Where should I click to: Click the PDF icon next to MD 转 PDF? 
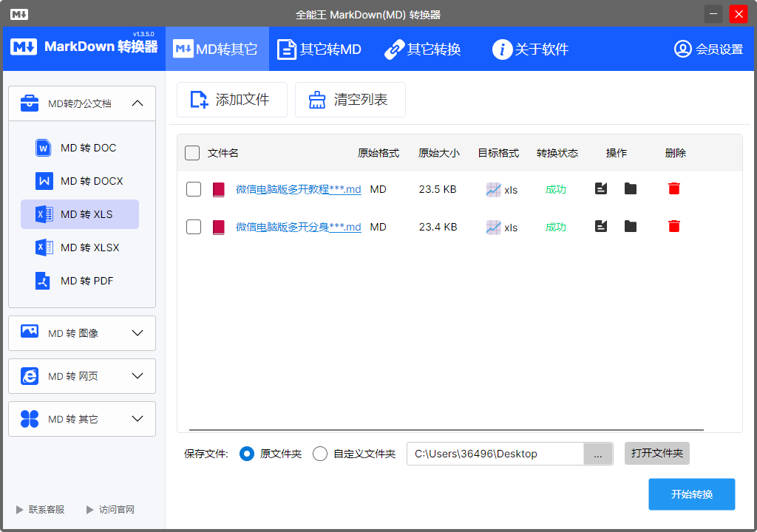[43, 281]
